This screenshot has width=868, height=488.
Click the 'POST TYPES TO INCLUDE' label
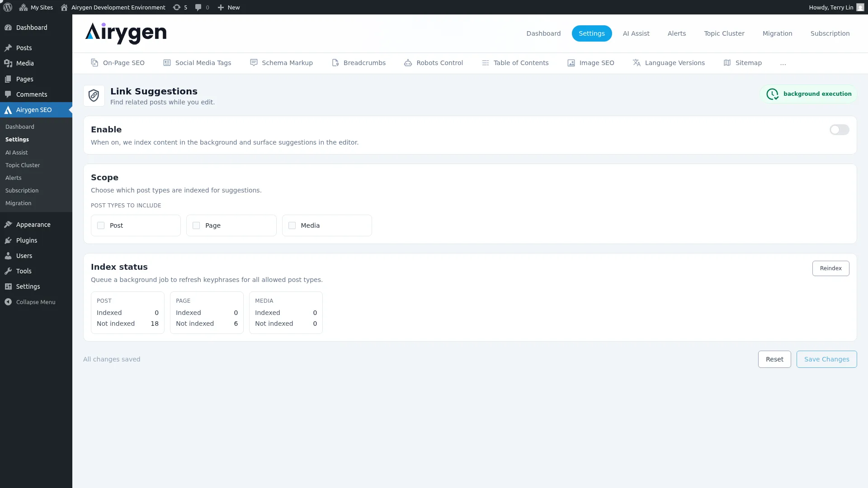pos(126,206)
